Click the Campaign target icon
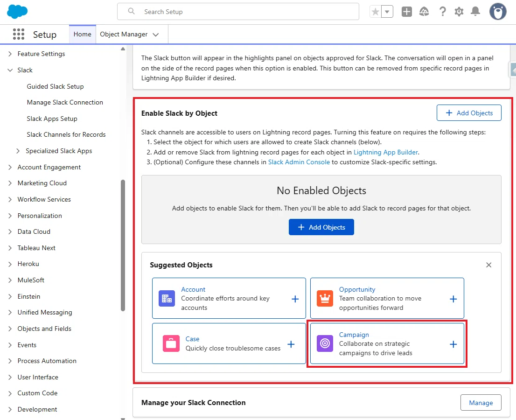The height and width of the screenshot is (420, 516). click(x=325, y=343)
